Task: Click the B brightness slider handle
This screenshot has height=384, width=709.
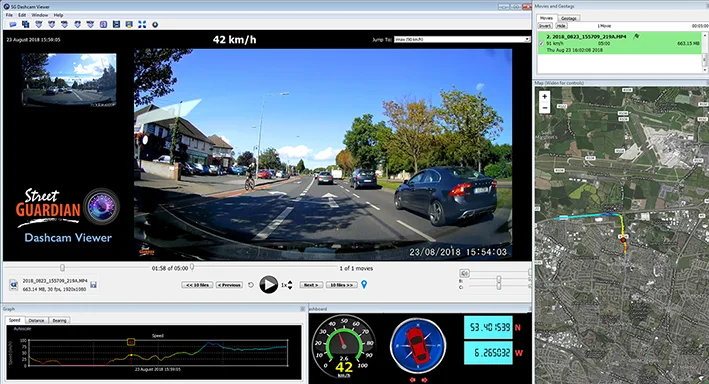Action: click(498, 280)
